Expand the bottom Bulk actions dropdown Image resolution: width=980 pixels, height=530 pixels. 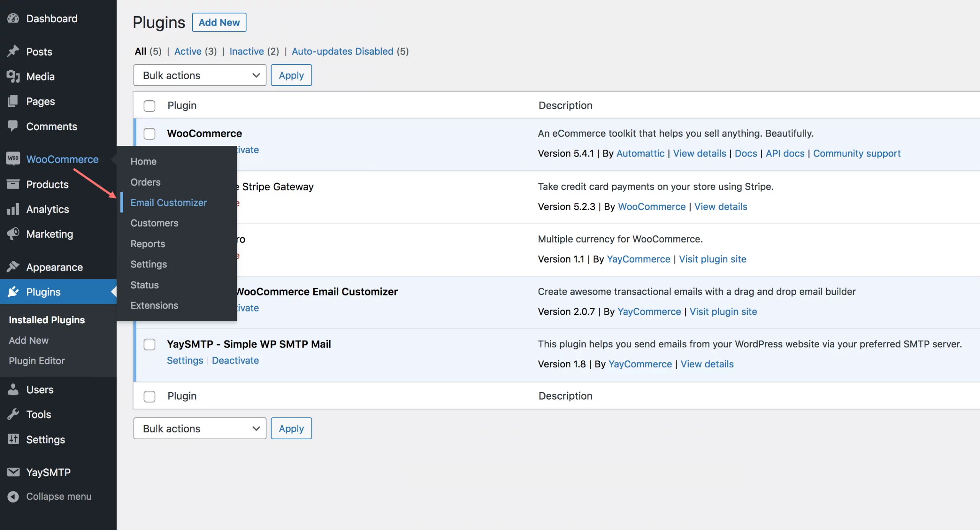coord(199,428)
